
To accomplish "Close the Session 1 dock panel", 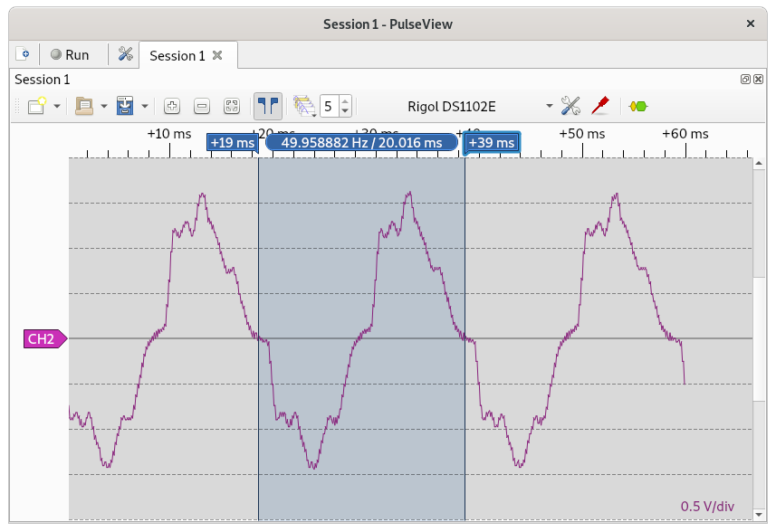I will click(758, 79).
